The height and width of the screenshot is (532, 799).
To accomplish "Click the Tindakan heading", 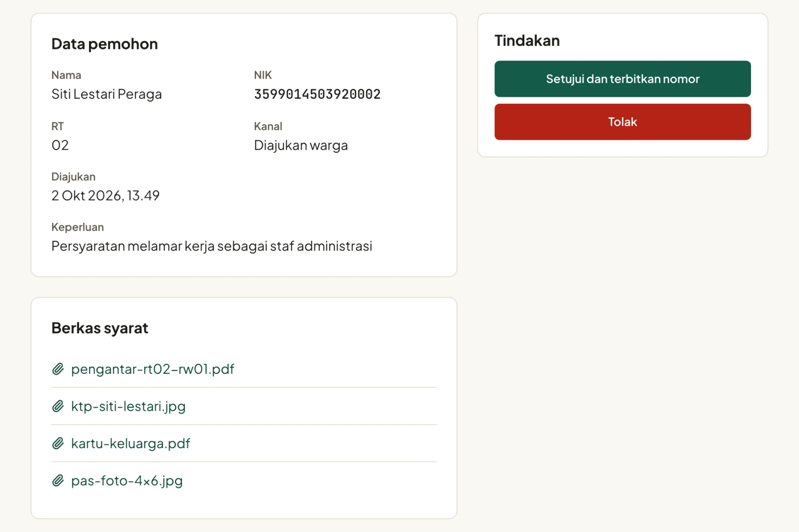I will click(x=527, y=40).
